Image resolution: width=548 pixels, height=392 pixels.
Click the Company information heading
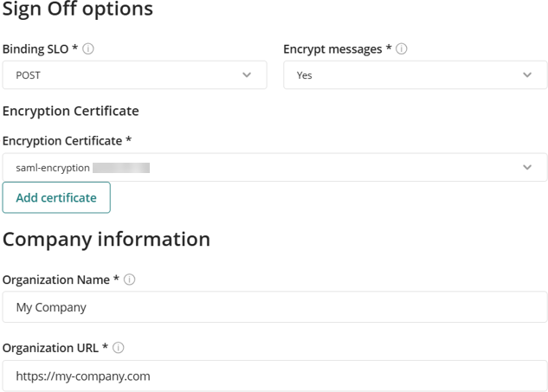point(106,240)
